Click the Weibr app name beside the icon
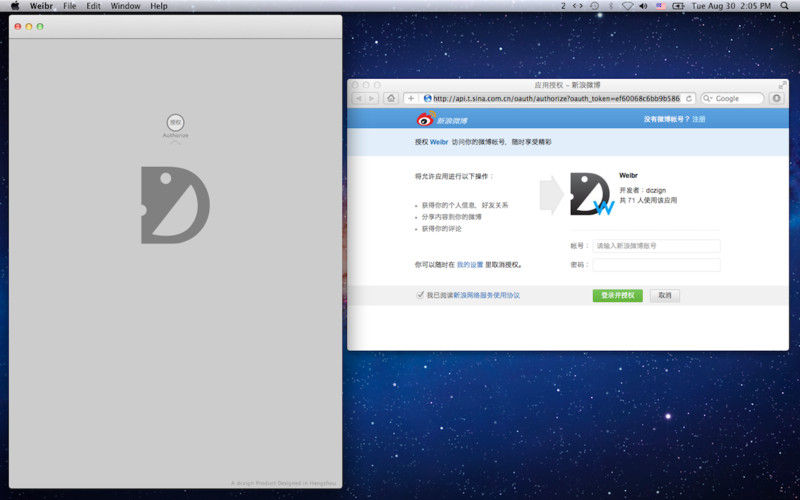This screenshot has height=500, width=800. pyautogui.click(x=628, y=176)
